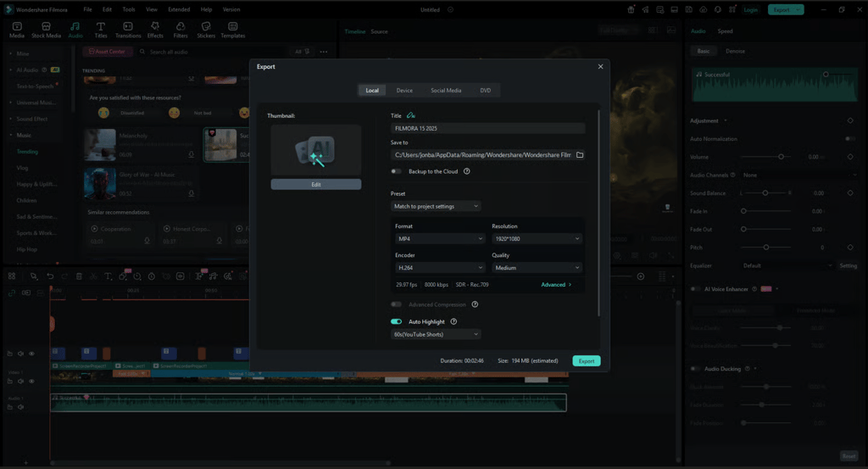The image size is (868, 469).
Task: Close the Export dialog
Action: [x=600, y=66]
